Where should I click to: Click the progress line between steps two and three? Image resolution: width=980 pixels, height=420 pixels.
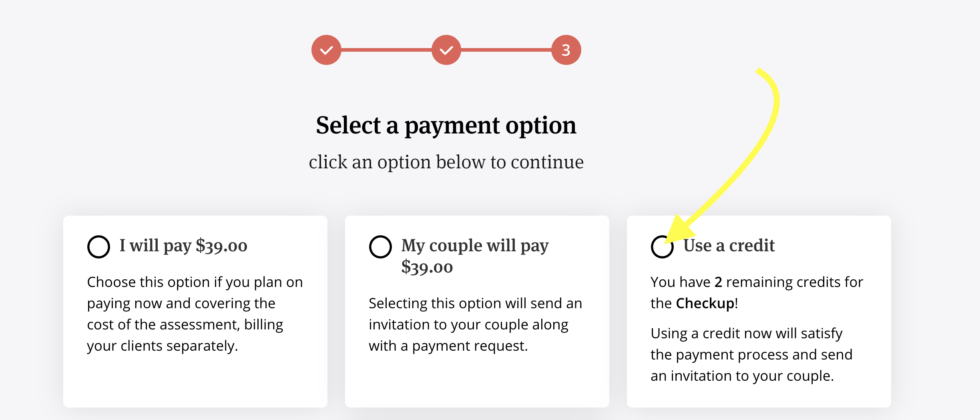pyautogui.click(x=506, y=50)
